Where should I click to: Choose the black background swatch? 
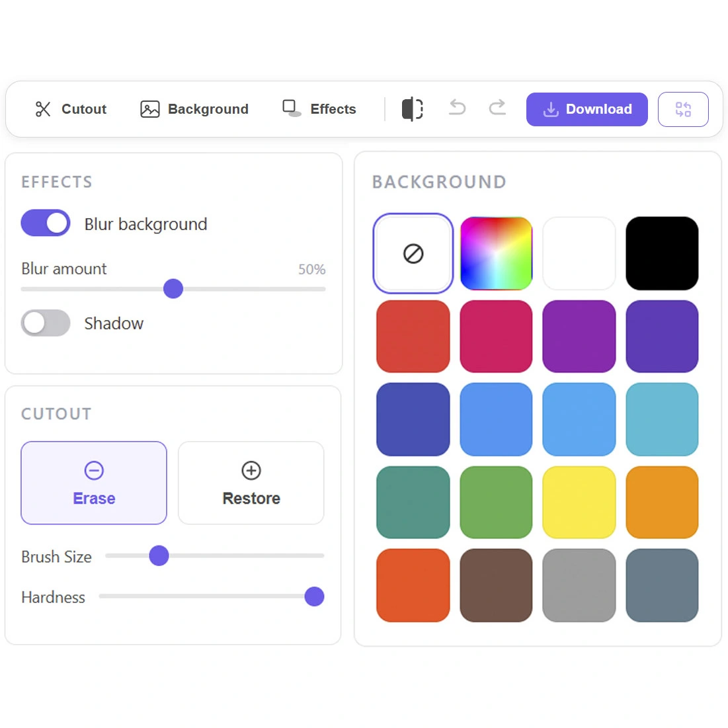[662, 253]
